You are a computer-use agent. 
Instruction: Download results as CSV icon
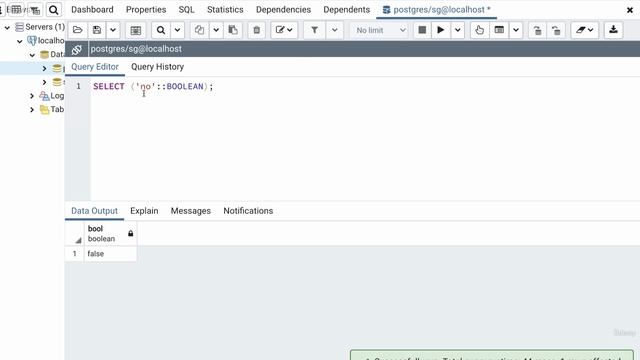click(x=613, y=30)
